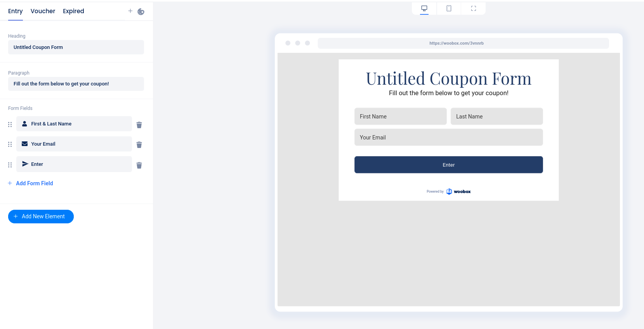
Task: Grab drag handle for First & Last Name
Action: point(10,124)
